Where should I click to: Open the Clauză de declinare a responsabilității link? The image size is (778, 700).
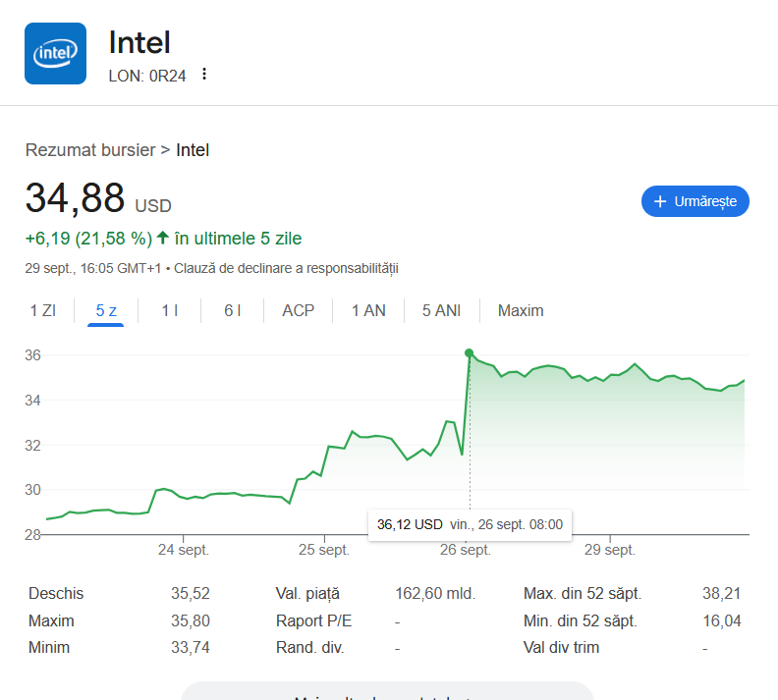pyautogui.click(x=286, y=268)
